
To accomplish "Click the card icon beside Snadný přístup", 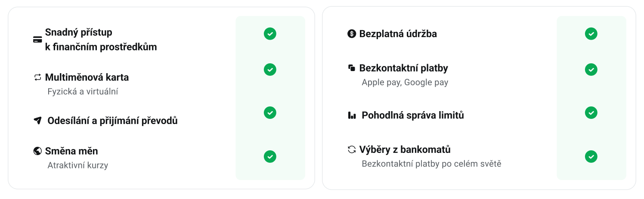I will 37,40.
